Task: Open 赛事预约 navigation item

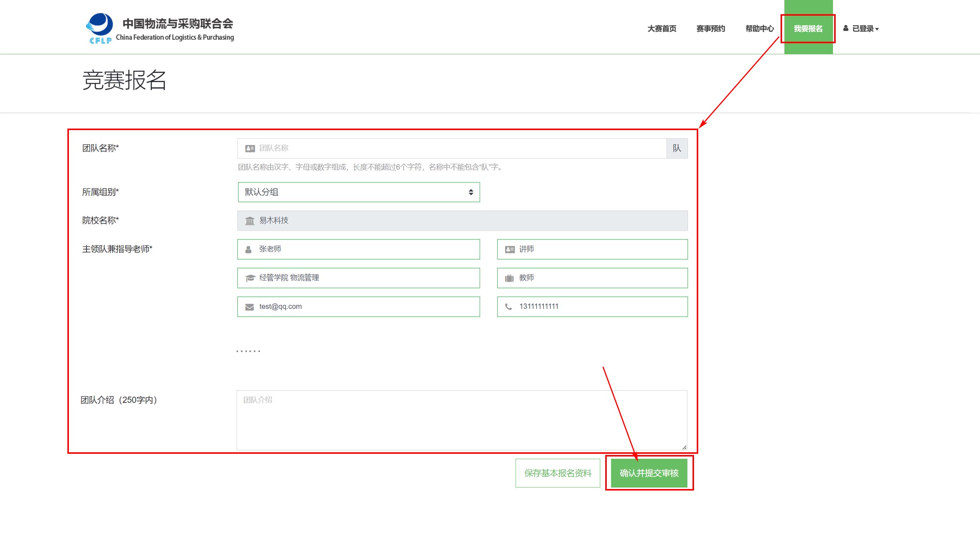Action: click(710, 29)
